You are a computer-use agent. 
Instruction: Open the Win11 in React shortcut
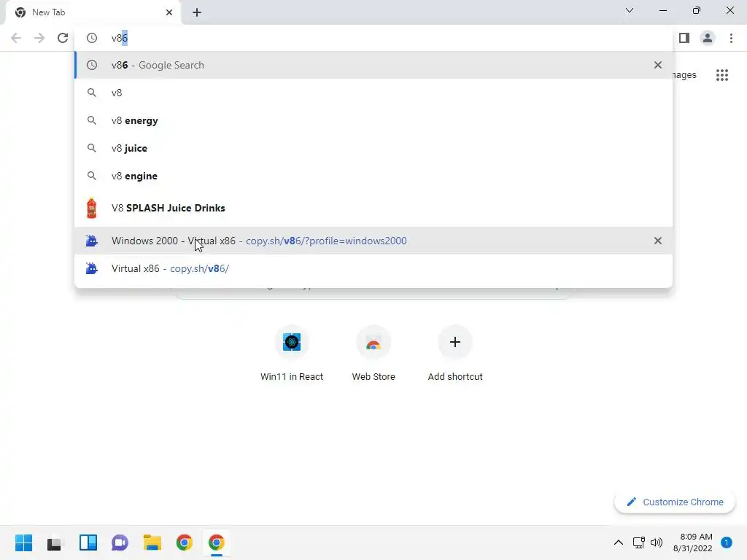[x=292, y=354]
